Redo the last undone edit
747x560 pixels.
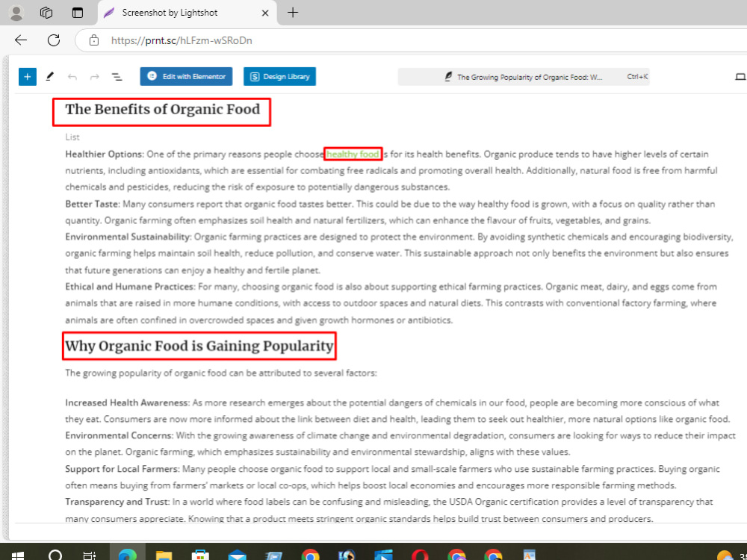tap(95, 77)
